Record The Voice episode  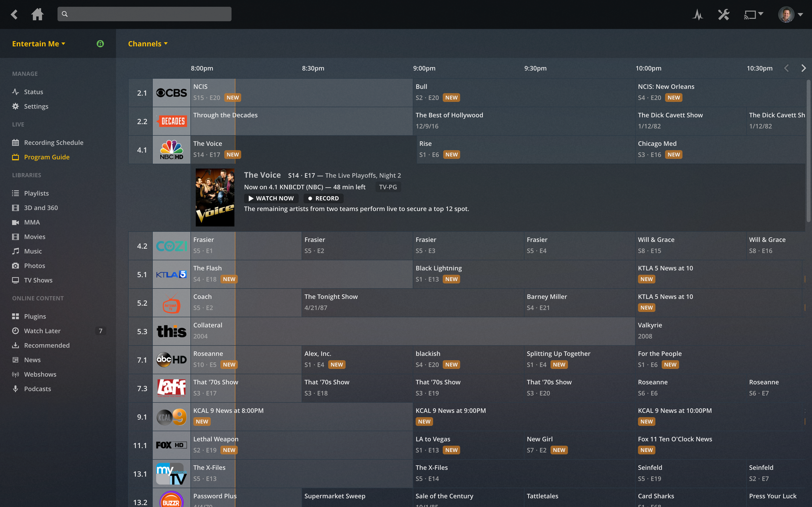click(323, 198)
